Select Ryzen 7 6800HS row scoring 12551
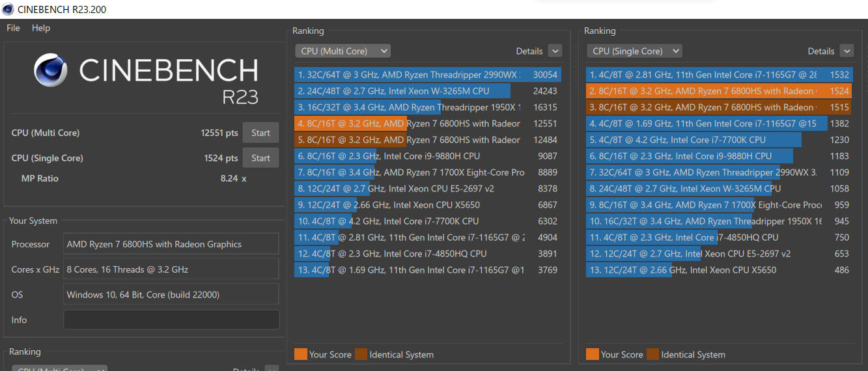The width and height of the screenshot is (868, 371). tap(428, 124)
